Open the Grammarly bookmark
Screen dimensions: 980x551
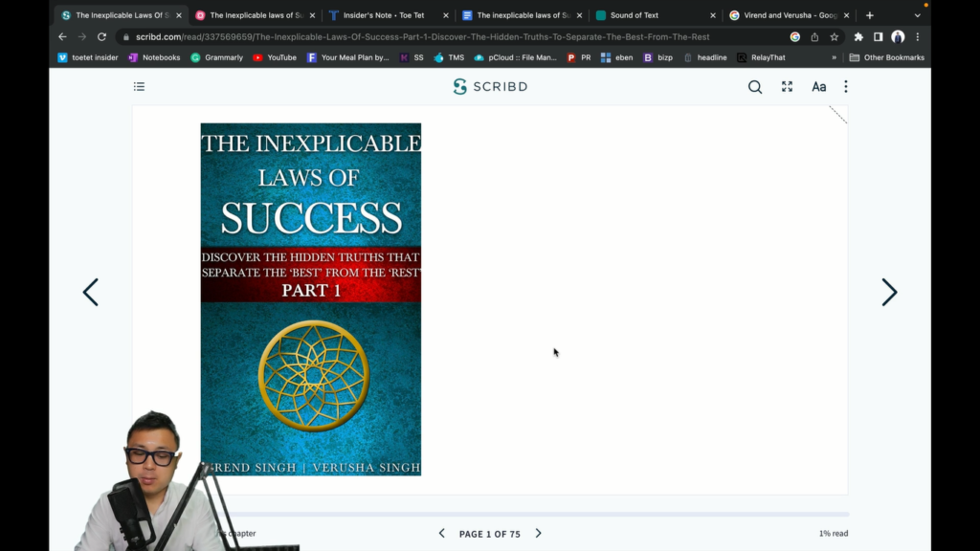(x=217, y=57)
